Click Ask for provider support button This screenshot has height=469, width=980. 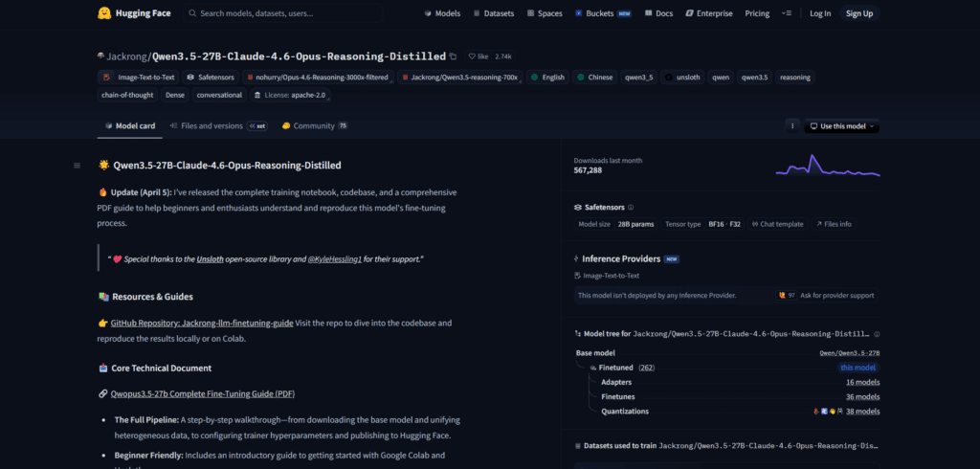826,295
